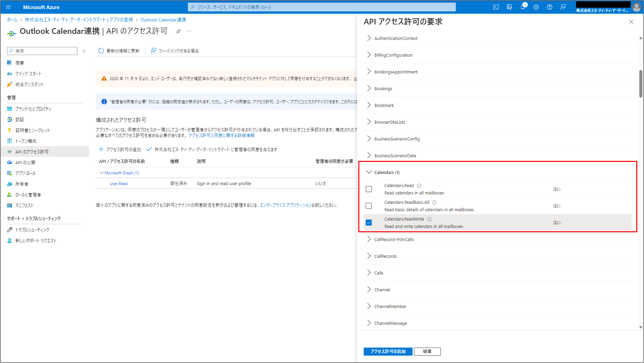This screenshot has height=363, width=644.
Task: Click アクセス許可の追加 plus in the toolbar
Action: [120, 149]
